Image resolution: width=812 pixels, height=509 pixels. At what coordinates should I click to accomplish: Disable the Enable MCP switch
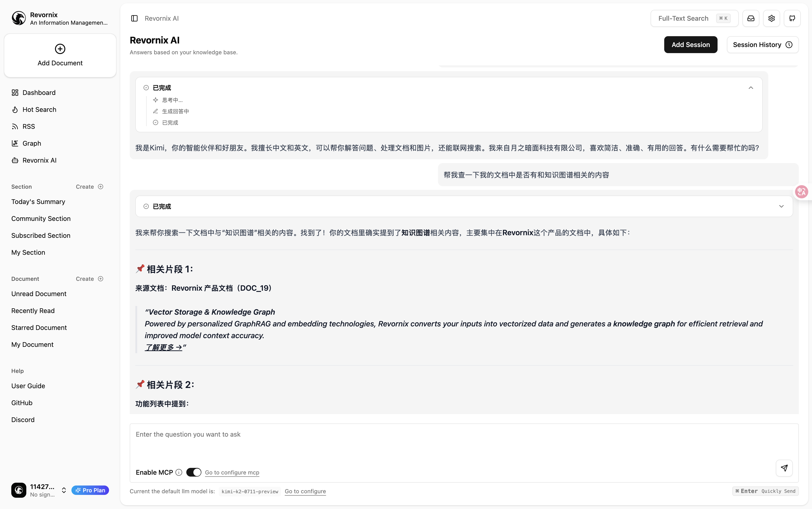[x=194, y=472]
